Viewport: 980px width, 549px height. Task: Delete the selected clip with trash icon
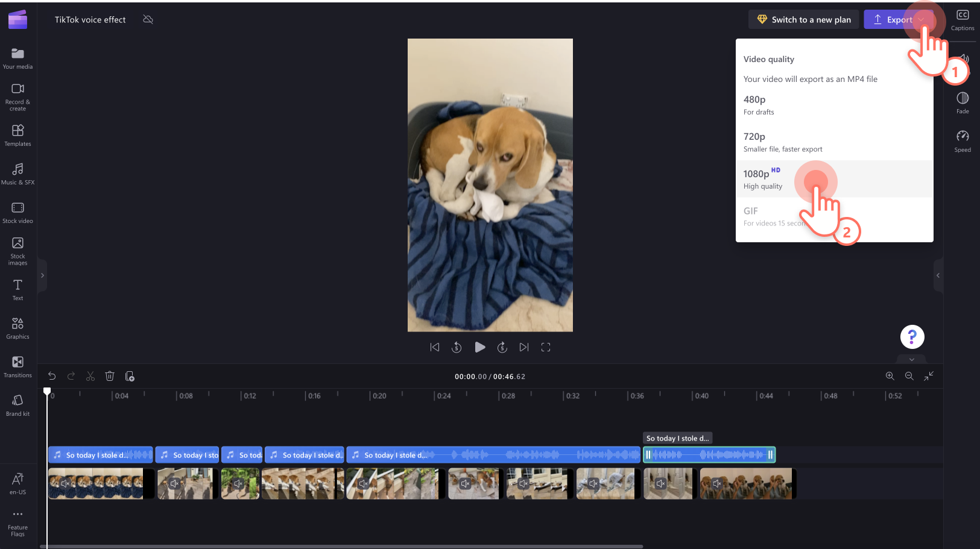[x=110, y=376]
